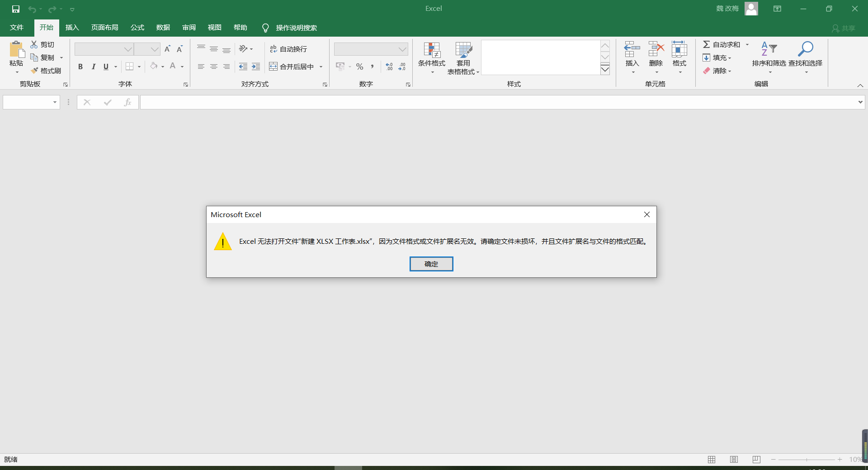
Task: Open the number format combo box
Action: (371, 49)
